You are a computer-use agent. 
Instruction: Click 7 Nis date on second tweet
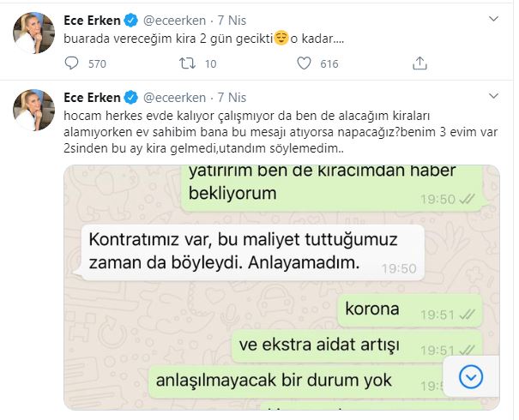click(232, 98)
